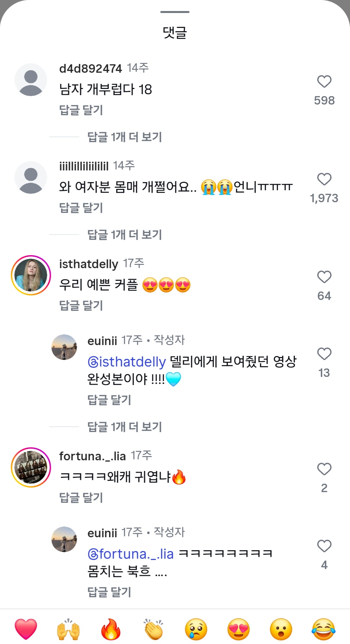
Task: Expand more replies under isthatdelly's thread
Action: click(125, 427)
